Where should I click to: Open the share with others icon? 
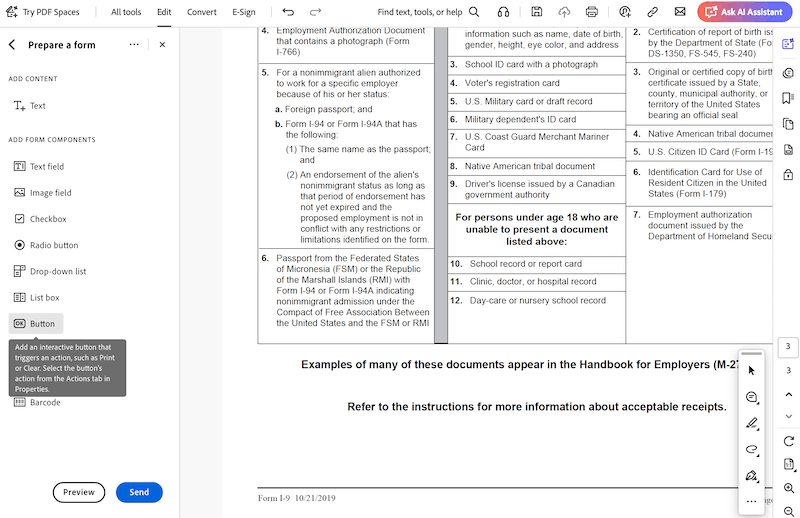click(x=624, y=12)
